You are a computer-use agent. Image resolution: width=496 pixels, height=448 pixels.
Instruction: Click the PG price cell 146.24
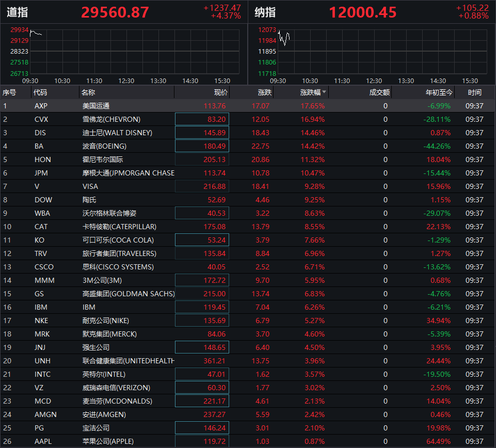click(202, 428)
